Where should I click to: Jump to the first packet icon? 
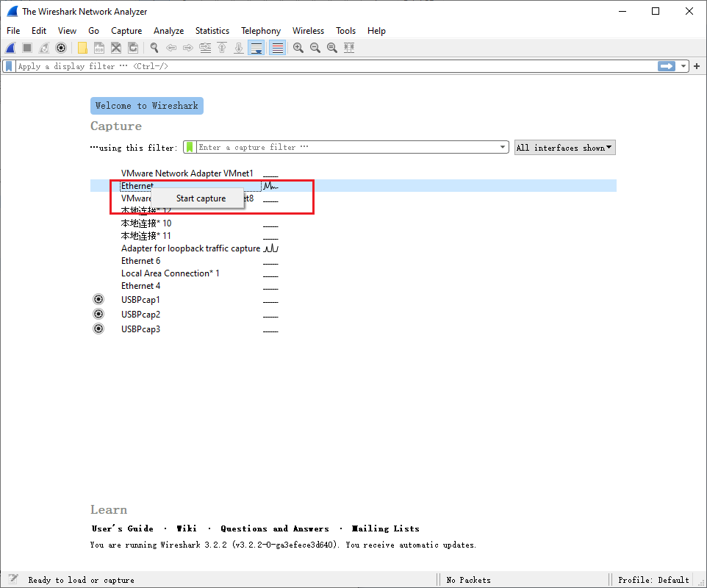[x=222, y=48]
